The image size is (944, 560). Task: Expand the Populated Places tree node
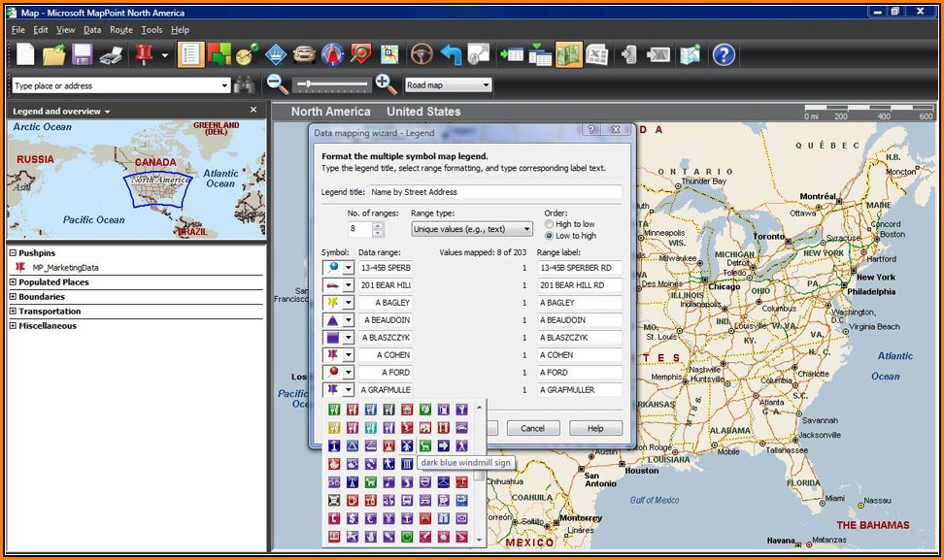pyautogui.click(x=14, y=282)
